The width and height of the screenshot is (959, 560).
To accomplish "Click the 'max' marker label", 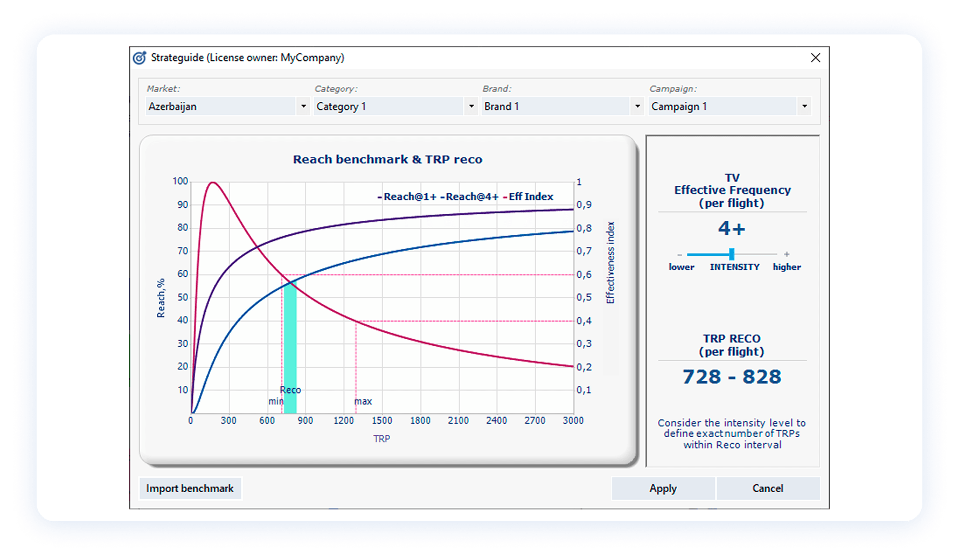I will tap(363, 401).
